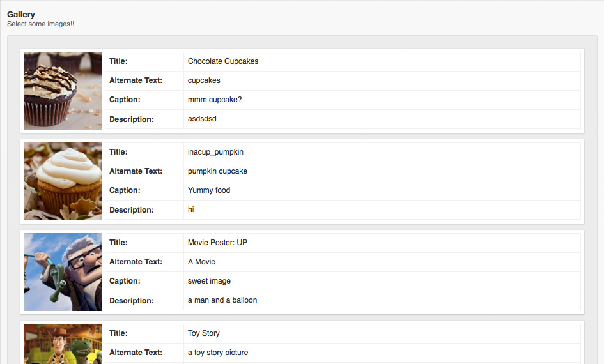Screen dimensions: 604x364
Task: Click the 'Toy Story' title value
Action: (203, 333)
